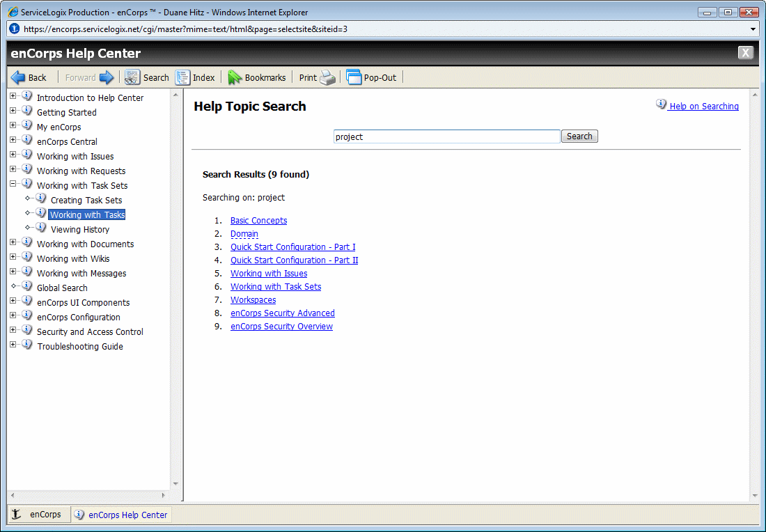Click the tree panel horizontal scroll right arrow

click(164, 495)
